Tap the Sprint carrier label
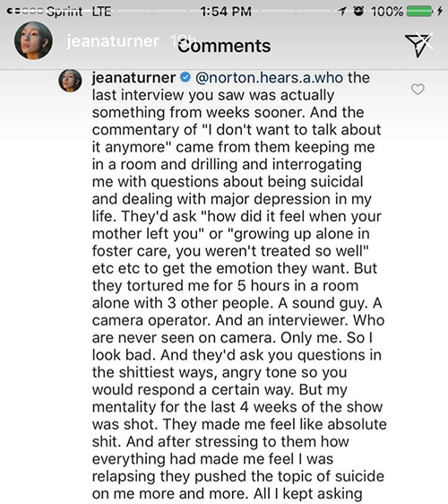448x504 pixels. coord(65,12)
